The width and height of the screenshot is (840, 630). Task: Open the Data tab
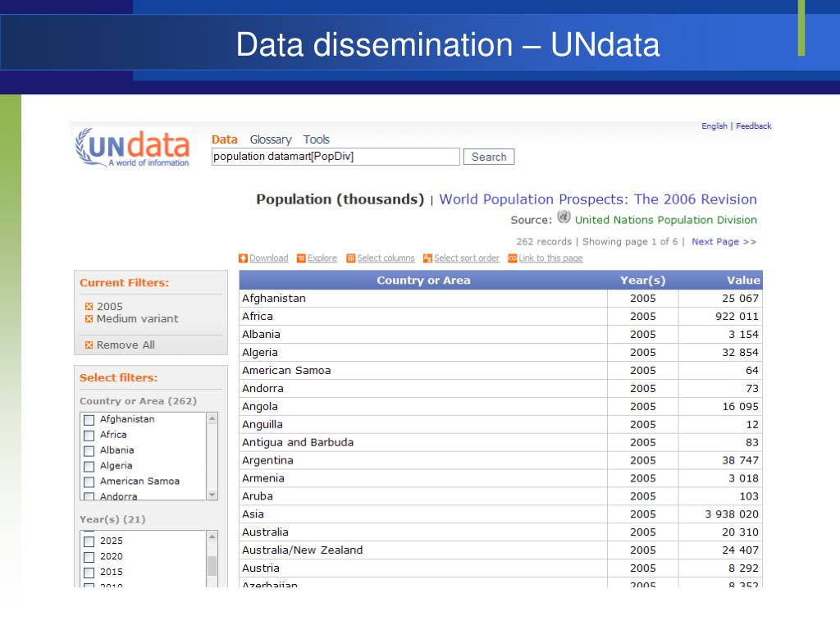[225, 139]
